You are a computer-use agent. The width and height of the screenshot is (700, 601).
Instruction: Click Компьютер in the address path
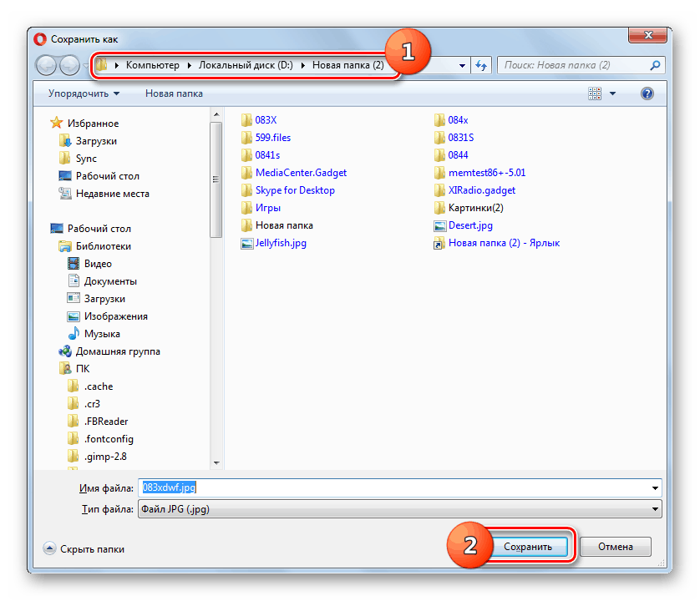(x=152, y=65)
